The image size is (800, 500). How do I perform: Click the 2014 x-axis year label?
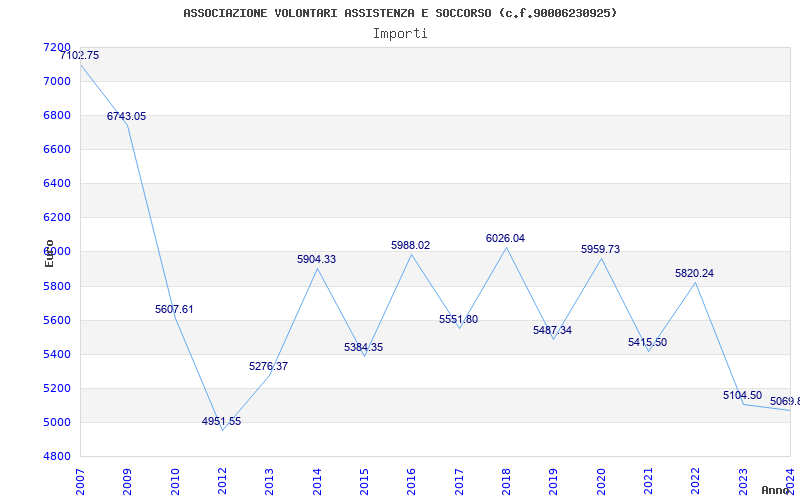coord(317,481)
